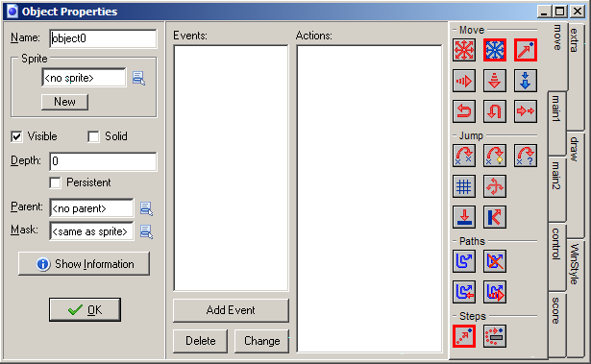Choose the Jump to Start position action
Viewport: 591px width, 364px height.
(495, 156)
